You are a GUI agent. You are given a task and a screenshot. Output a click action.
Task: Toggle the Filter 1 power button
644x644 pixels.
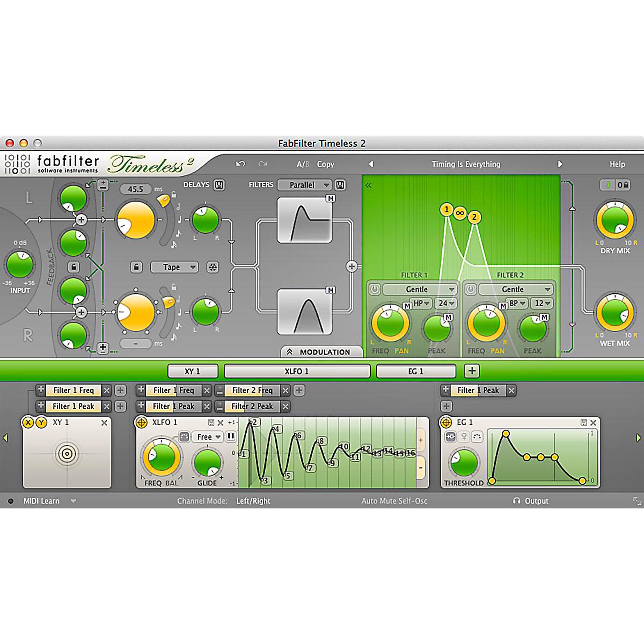(375, 289)
